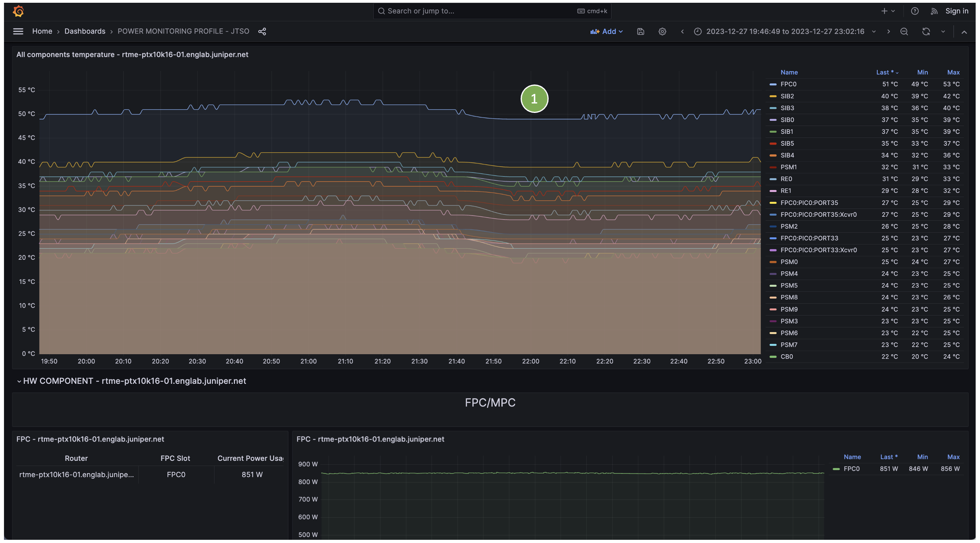Open the time range picker dropdown
Image resolution: width=980 pixels, height=543 pixels.
click(784, 32)
